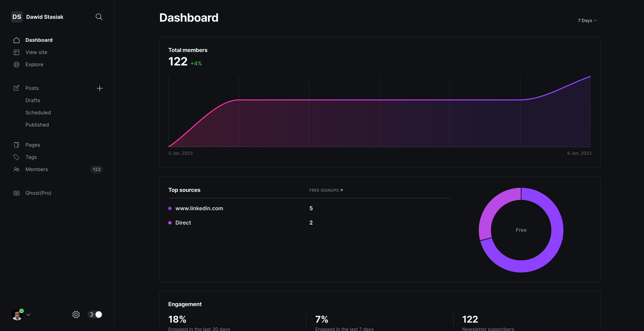Click the Ghost(Pro) billing icon
The image size is (644, 331).
pos(16,193)
